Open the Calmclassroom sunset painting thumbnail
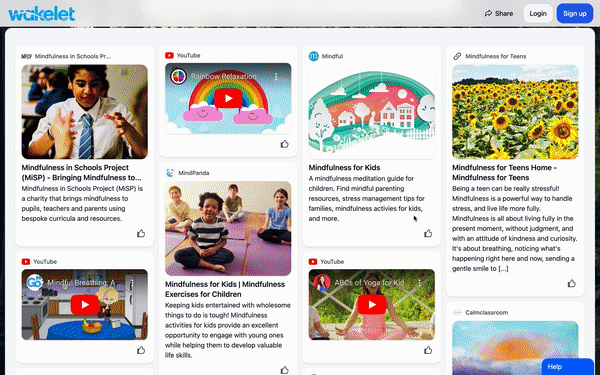The image size is (600, 375). tap(515, 348)
